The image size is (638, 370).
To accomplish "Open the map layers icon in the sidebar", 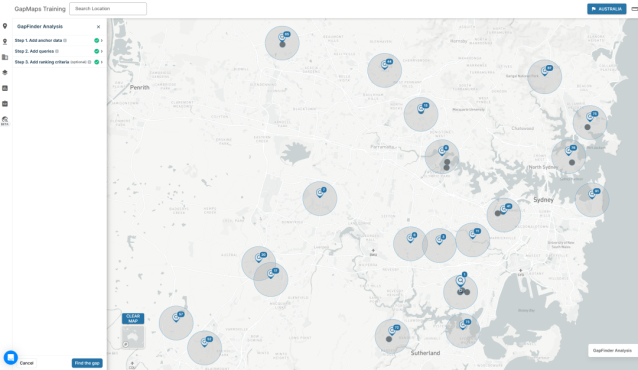I will pyautogui.click(x=5, y=72).
